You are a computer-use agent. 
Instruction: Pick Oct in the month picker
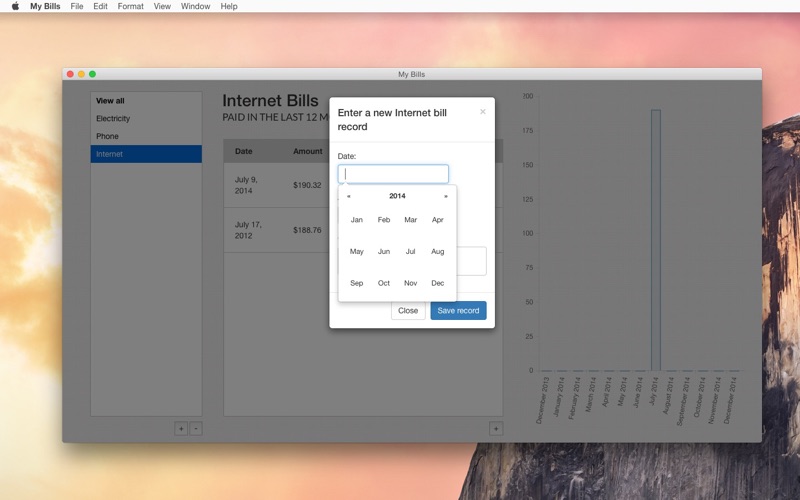tap(384, 283)
